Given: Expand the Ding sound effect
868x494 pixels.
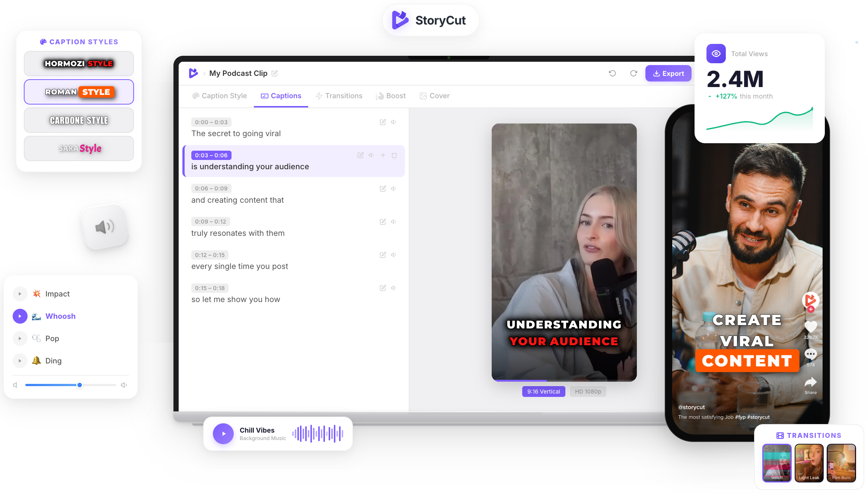Looking at the screenshot, I should click(20, 360).
